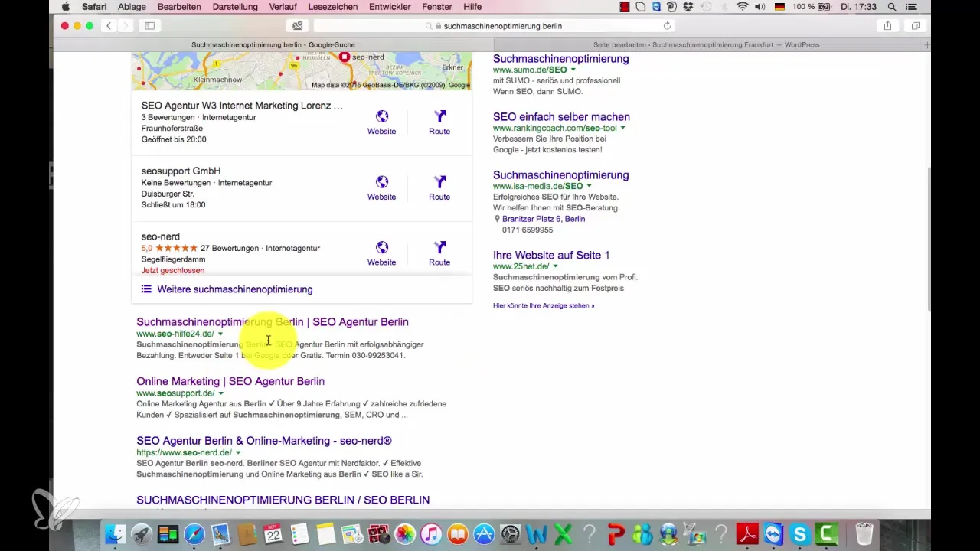980x551 pixels.
Task: Get Route to SEO Agentur W3 Internet Marketing
Action: tap(439, 122)
